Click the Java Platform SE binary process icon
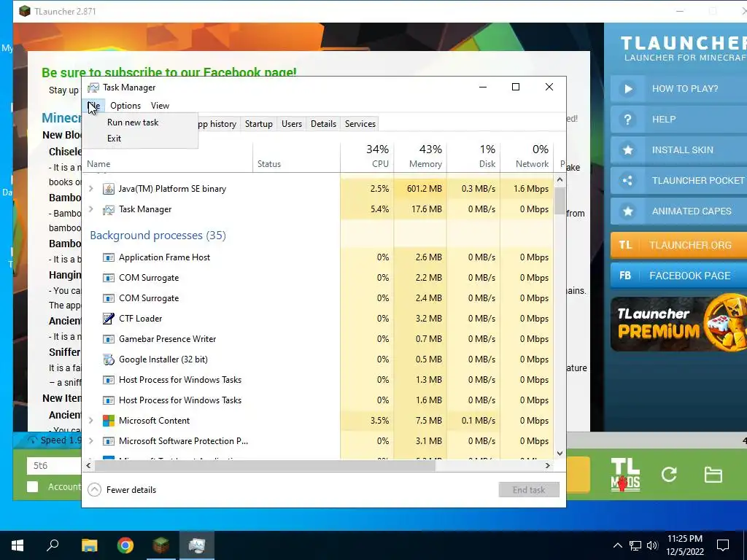The width and height of the screenshot is (747, 560). (109, 189)
